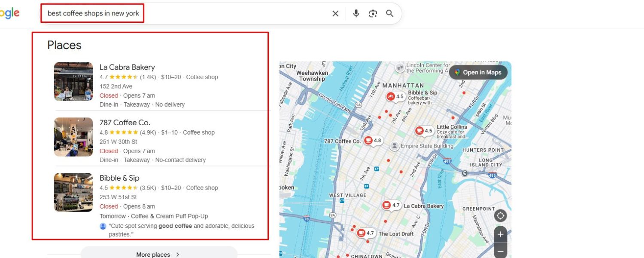Zoom out on map with minus button
This screenshot has height=258, width=644.
pyautogui.click(x=500, y=251)
